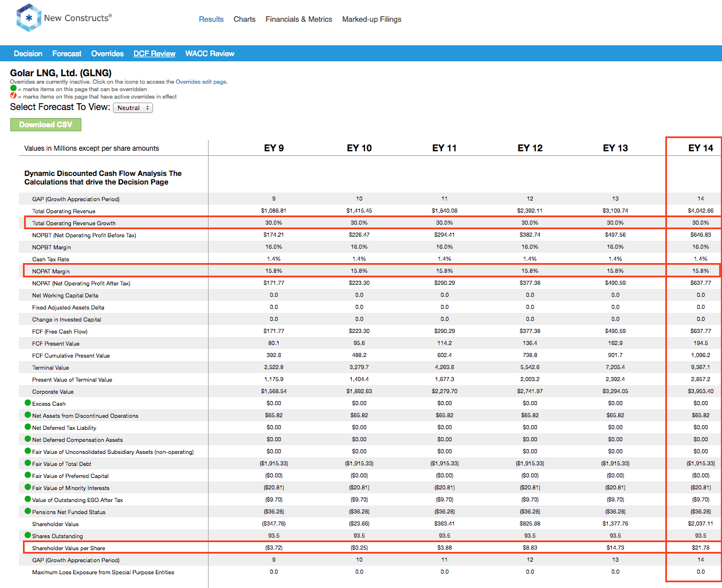722x588 pixels.
Task: Open the WACC Review menu item
Action: (x=210, y=53)
